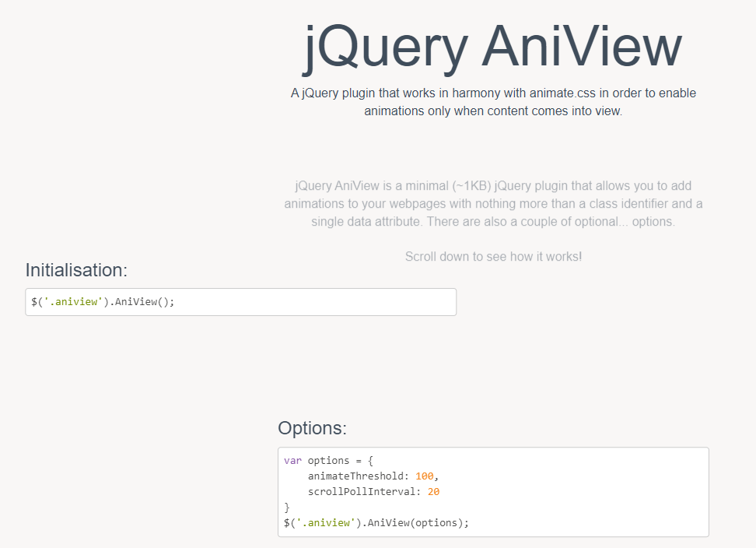The height and width of the screenshot is (548, 756).
Task: Click 'Scroll down to see how it works!' text
Action: click(493, 257)
